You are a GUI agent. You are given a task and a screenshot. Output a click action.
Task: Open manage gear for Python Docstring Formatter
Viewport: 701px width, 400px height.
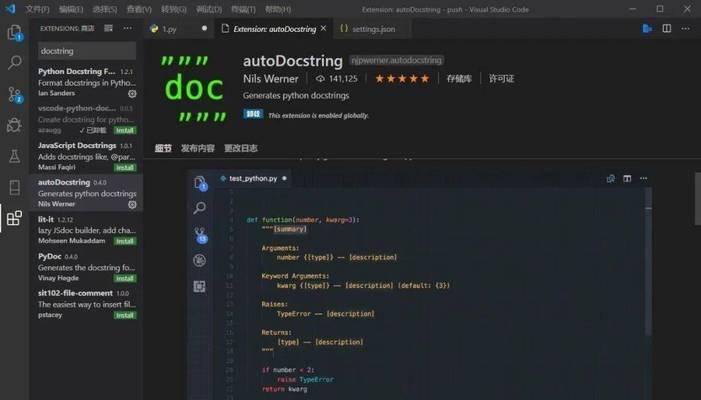(x=132, y=93)
